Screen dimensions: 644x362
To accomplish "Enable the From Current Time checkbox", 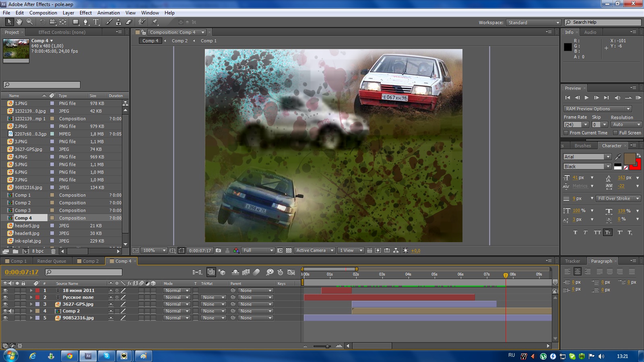I will 566,133.
